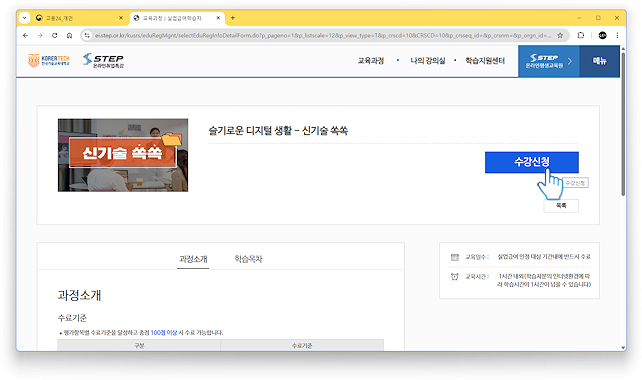
Task: Click the browser forward arrow
Action: pyautogui.click(x=40, y=36)
